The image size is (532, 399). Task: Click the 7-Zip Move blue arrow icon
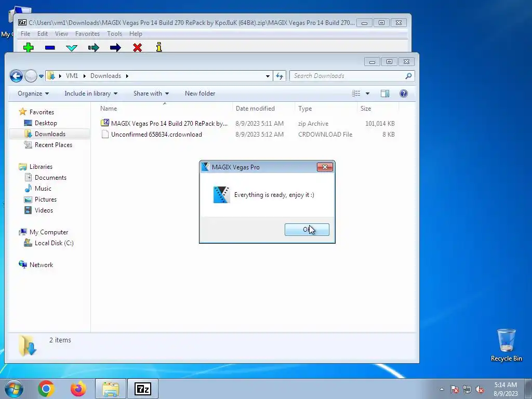point(115,47)
